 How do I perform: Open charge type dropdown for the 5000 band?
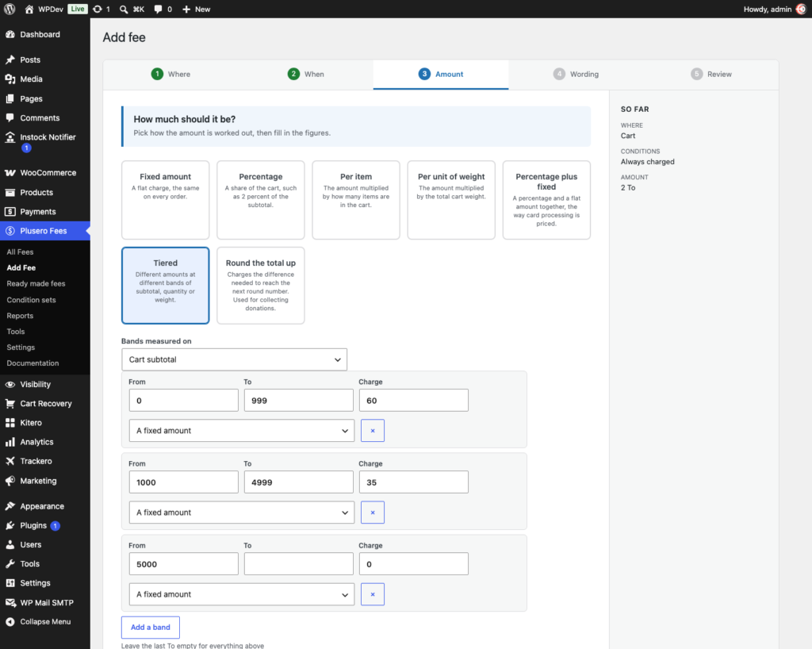point(241,594)
